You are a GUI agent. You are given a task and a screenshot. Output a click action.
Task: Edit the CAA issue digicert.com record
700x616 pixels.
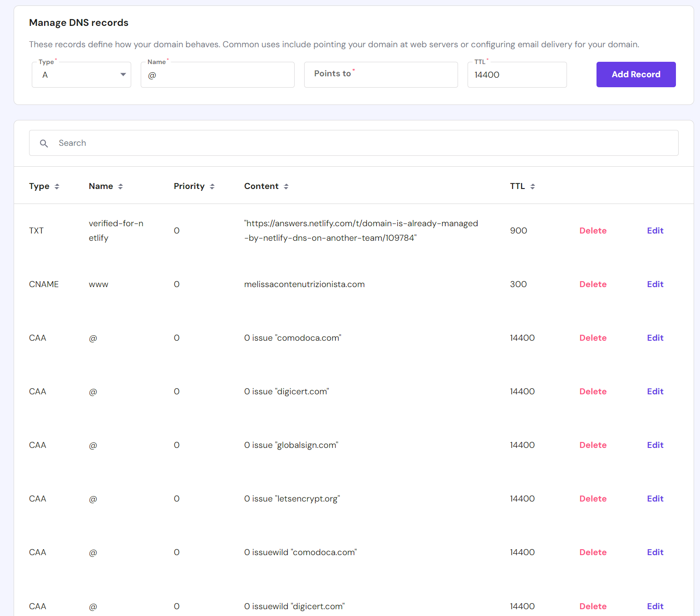[655, 392]
